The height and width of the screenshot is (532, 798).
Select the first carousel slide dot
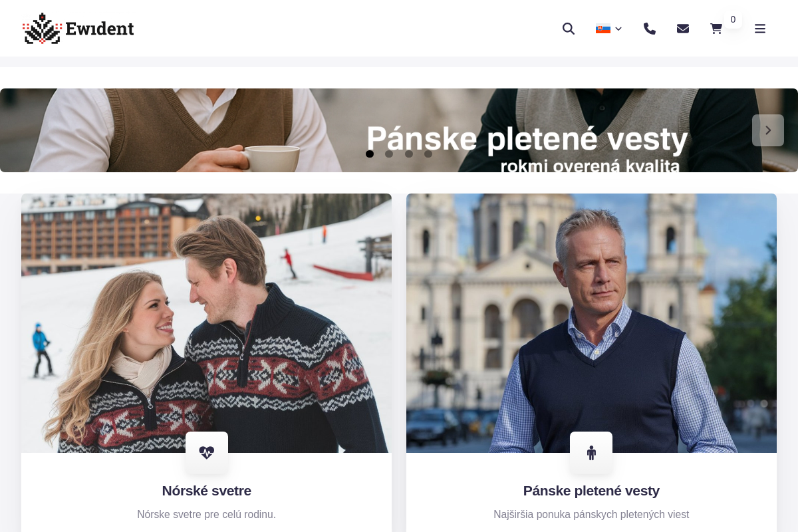coord(370,154)
